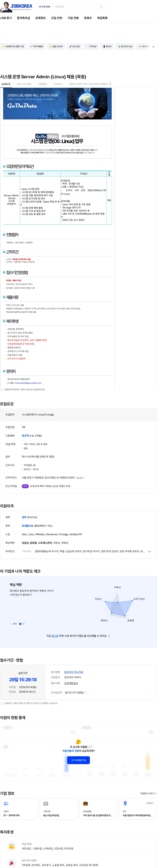This screenshot has width=157, height=868.
Task: Click the 5호선 subway line badge
Action: (25, 486)
